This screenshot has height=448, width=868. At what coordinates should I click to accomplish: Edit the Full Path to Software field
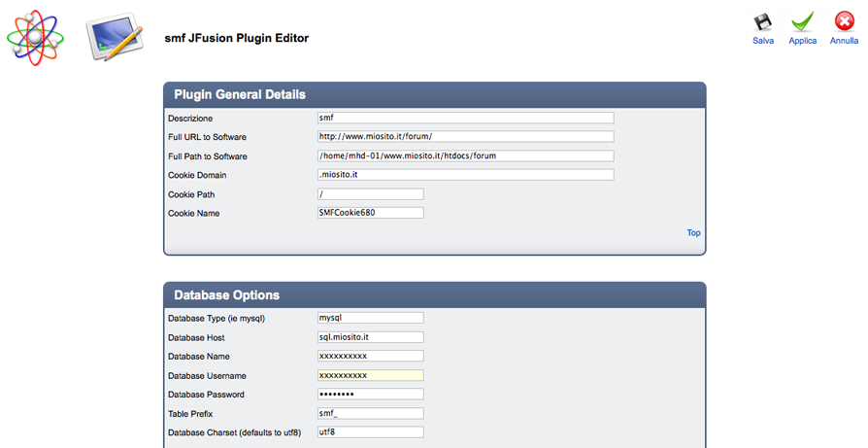(465, 156)
